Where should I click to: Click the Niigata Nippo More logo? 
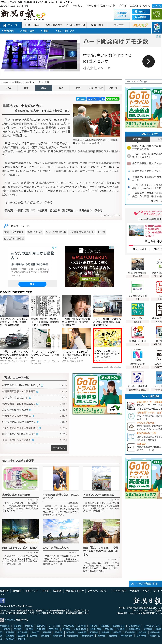(x=23, y=14)
